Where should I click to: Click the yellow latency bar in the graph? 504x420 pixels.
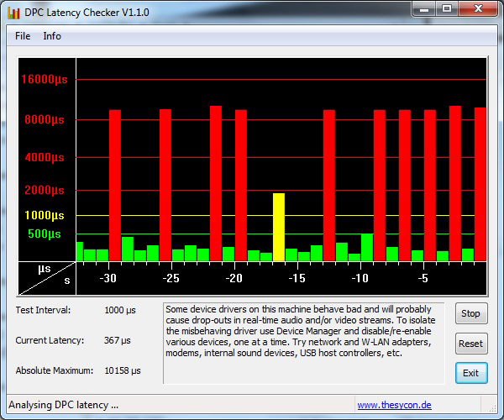click(279, 227)
